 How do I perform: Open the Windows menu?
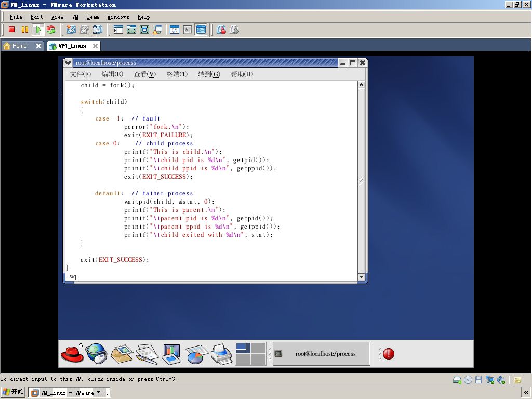point(118,17)
